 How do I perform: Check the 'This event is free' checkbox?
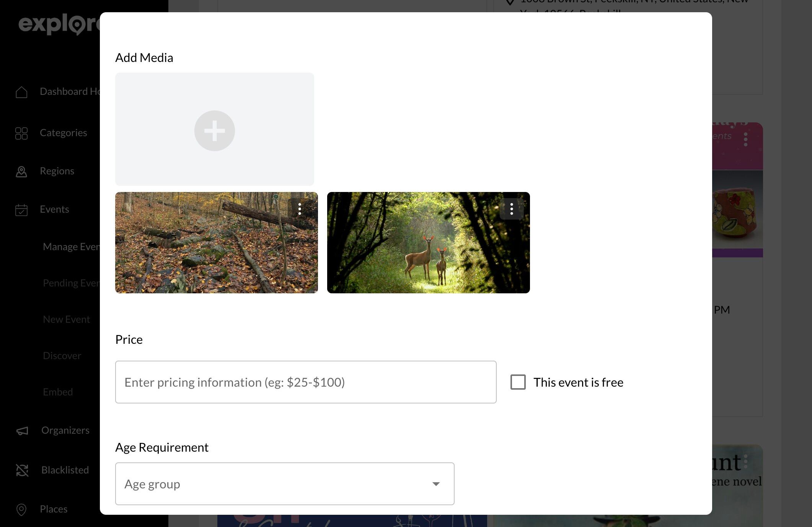518,382
